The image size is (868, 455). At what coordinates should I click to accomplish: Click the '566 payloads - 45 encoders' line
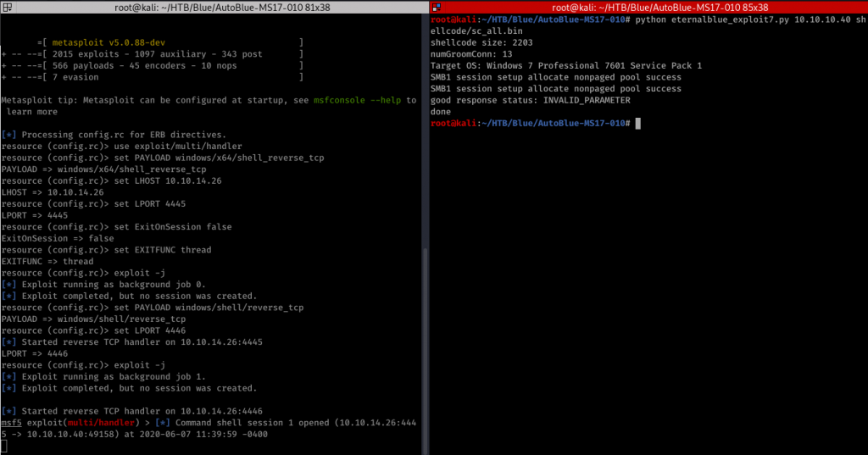click(153, 66)
